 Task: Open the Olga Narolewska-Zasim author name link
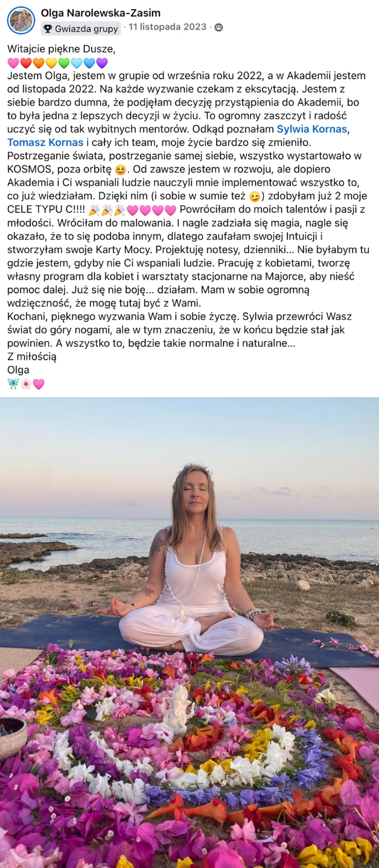click(101, 13)
